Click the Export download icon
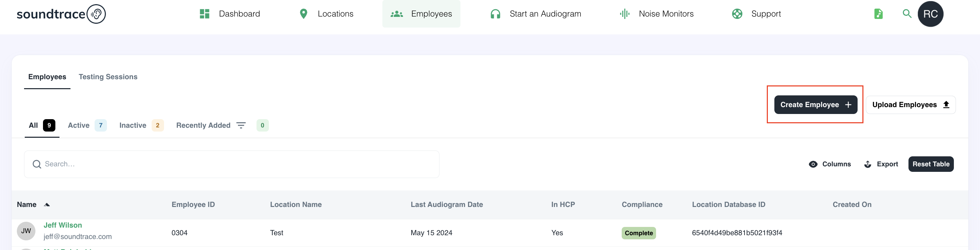This screenshot has height=250, width=980. 868,164
